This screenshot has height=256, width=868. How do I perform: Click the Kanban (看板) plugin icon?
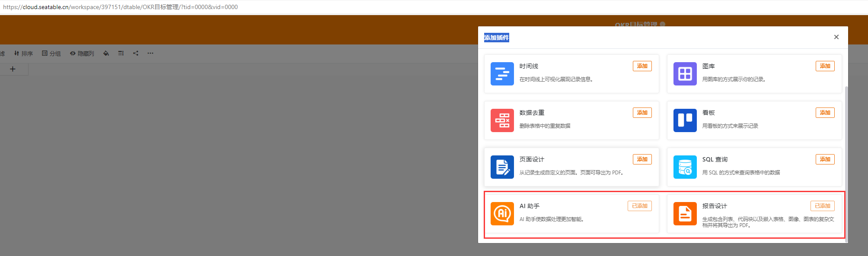coord(685,120)
